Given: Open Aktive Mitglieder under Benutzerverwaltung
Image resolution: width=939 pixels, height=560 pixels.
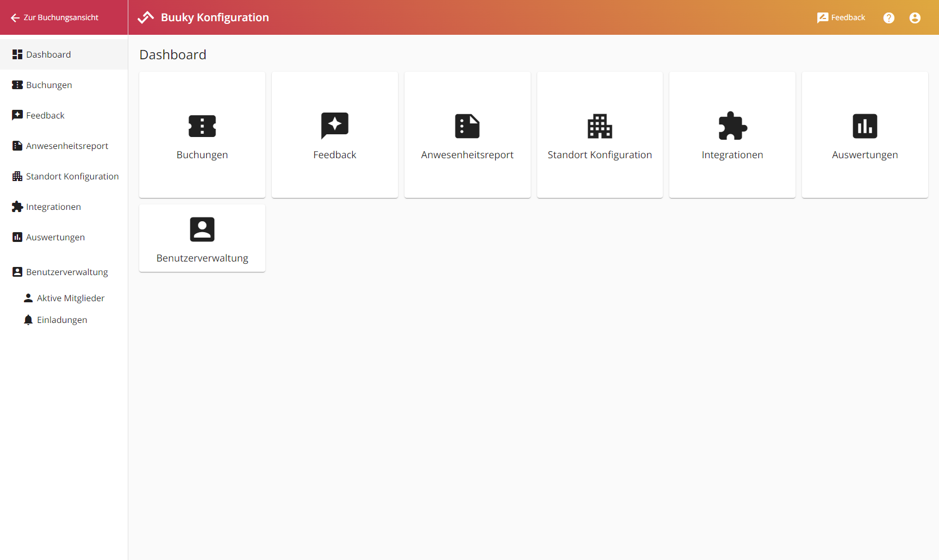Looking at the screenshot, I should [70, 297].
